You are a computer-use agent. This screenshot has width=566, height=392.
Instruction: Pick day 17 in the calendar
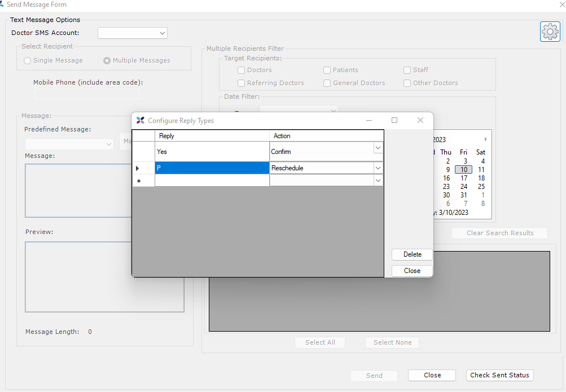pos(464,178)
